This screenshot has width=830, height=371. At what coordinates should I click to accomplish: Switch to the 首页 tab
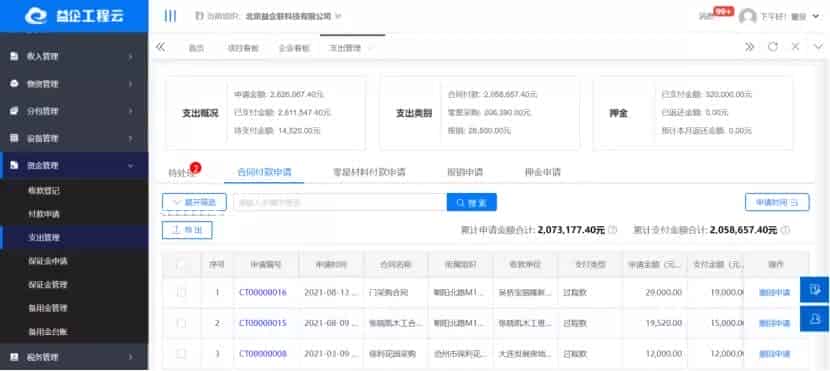click(x=196, y=48)
